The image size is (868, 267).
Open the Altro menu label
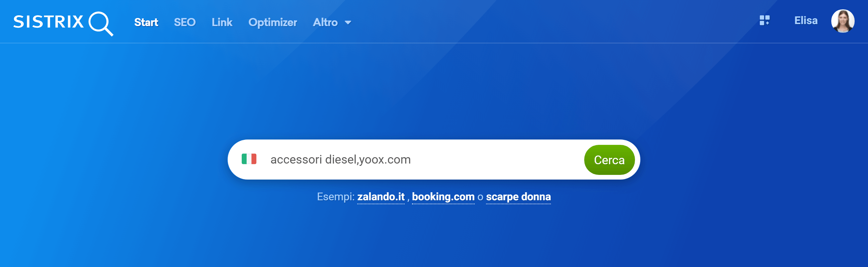325,22
